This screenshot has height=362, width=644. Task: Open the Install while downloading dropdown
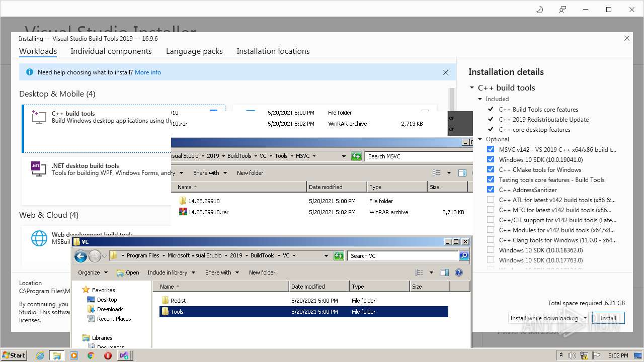(585, 318)
